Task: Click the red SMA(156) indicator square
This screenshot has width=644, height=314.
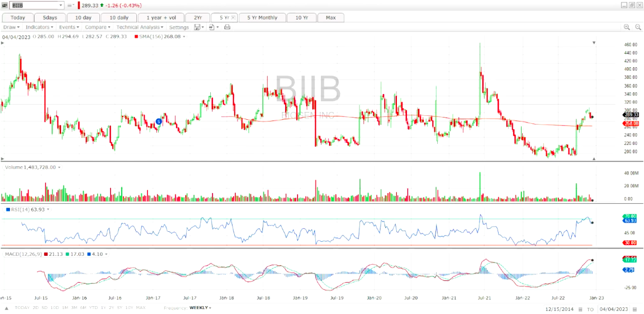Action: (x=136, y=36)
